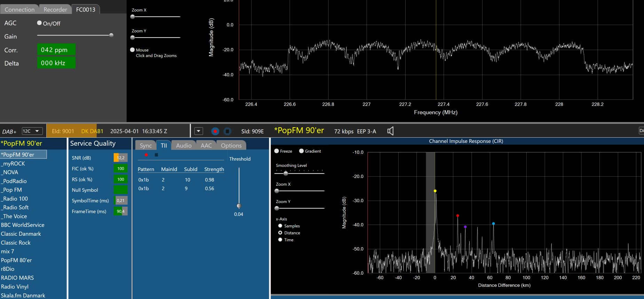Enable Mouse click-and-drag zoom option

132,50
